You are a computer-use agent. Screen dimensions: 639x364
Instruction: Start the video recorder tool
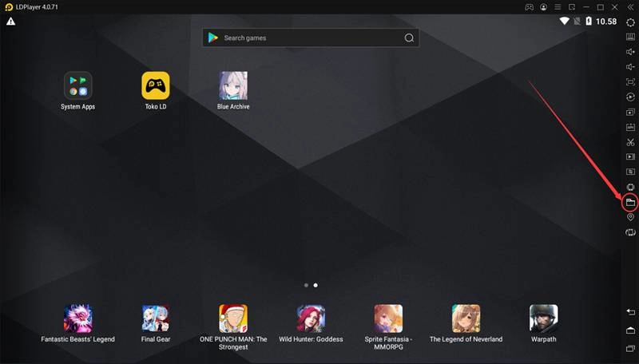click(x=630, y=156)
